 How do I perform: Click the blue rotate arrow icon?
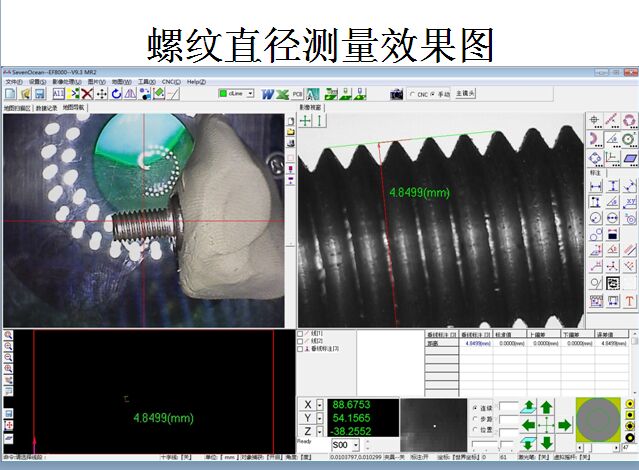[x=116, y=94]
